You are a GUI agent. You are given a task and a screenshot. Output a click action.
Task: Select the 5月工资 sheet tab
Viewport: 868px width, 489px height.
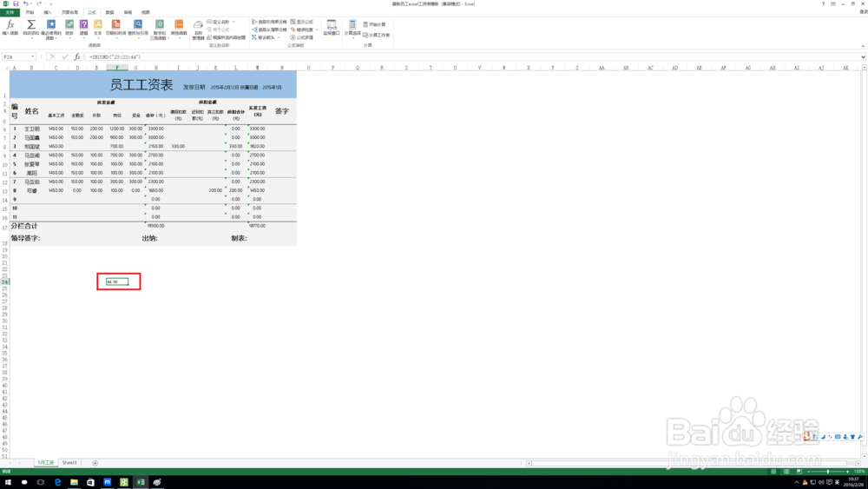(x=46, y=462)
